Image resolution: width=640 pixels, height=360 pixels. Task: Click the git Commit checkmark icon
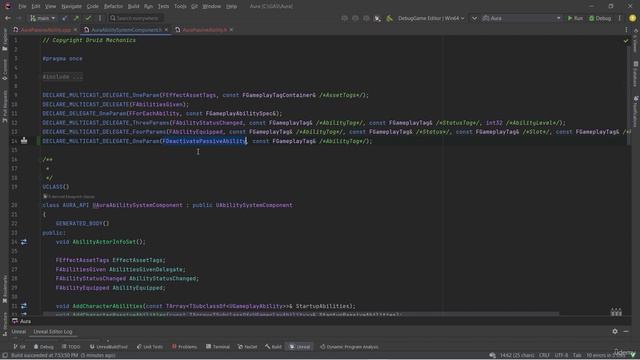click(88, 18)
